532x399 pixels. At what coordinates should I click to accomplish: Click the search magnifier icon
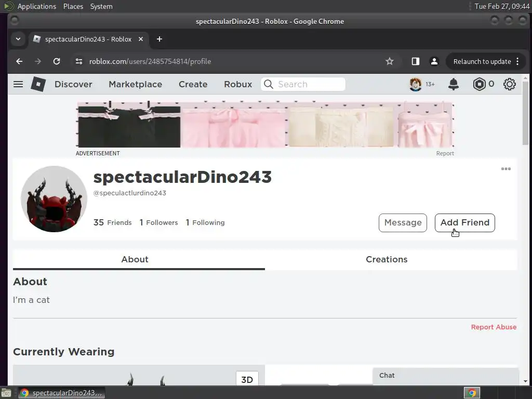pos(269,84)
